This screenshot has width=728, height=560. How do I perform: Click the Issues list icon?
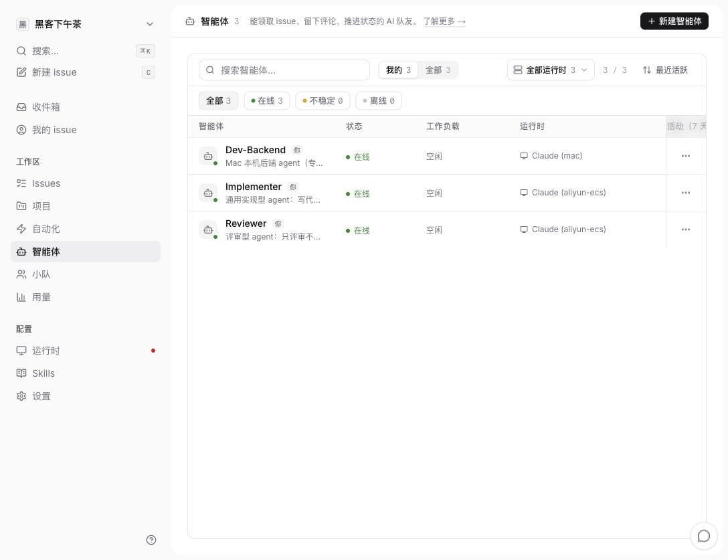click(x=21, y=183)
